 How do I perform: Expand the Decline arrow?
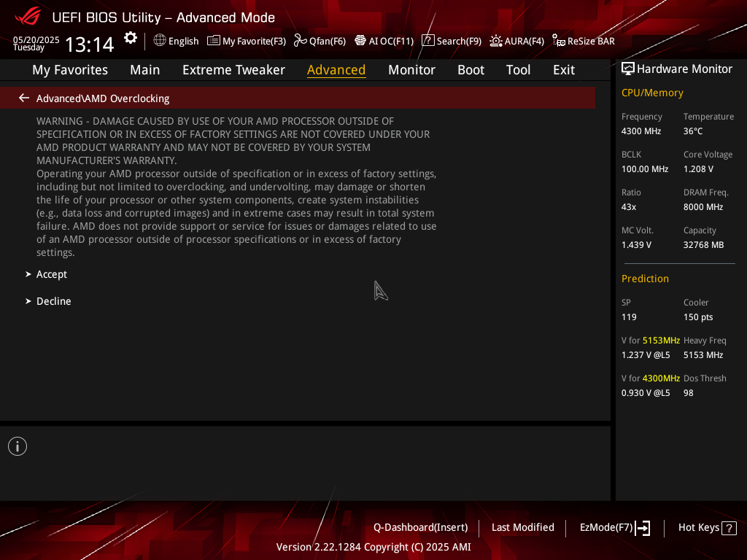pos(28,301)
